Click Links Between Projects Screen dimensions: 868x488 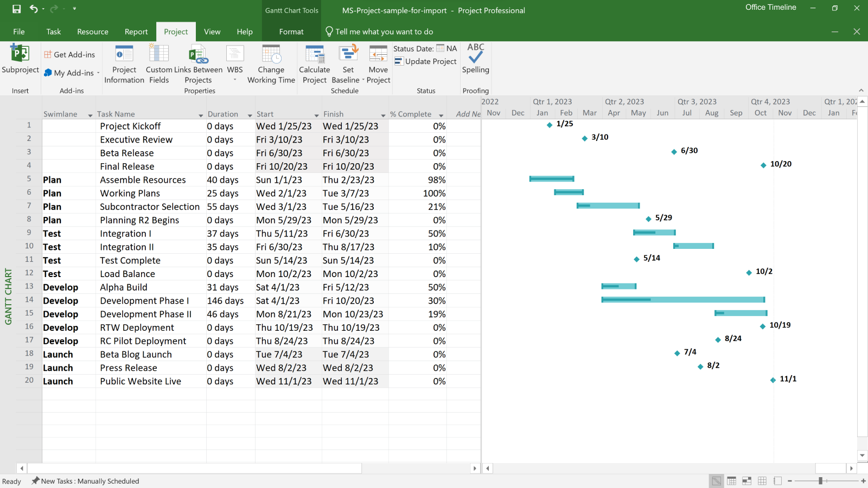coord(200,62)
